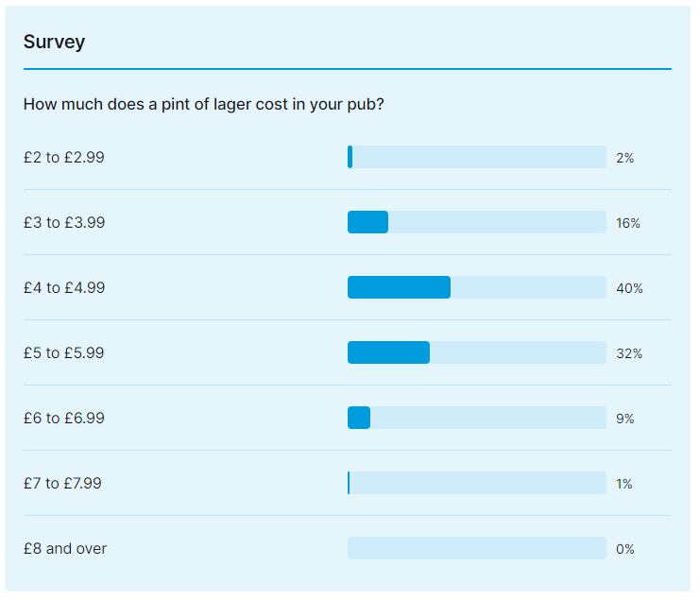Click the 0% result label

(x=625, y=549)
